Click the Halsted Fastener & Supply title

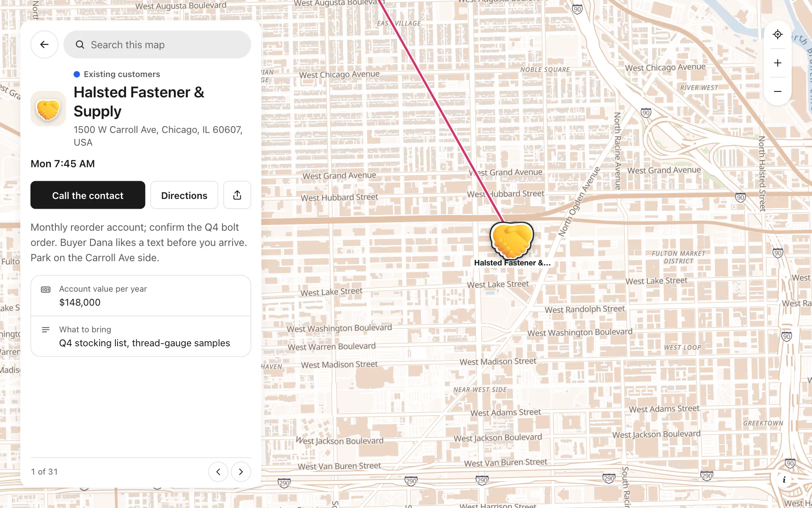[x=139, y=102]
